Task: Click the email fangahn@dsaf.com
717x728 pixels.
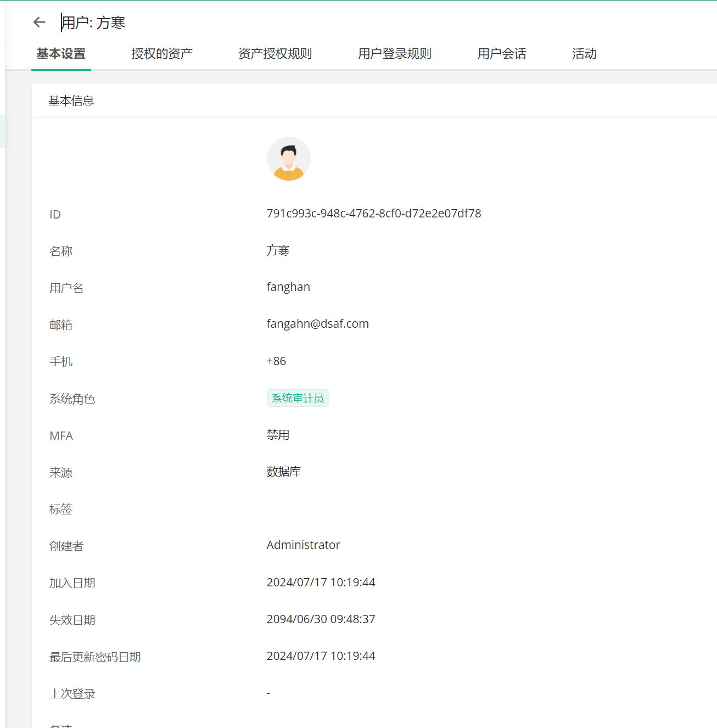Action: pos(317,324)
